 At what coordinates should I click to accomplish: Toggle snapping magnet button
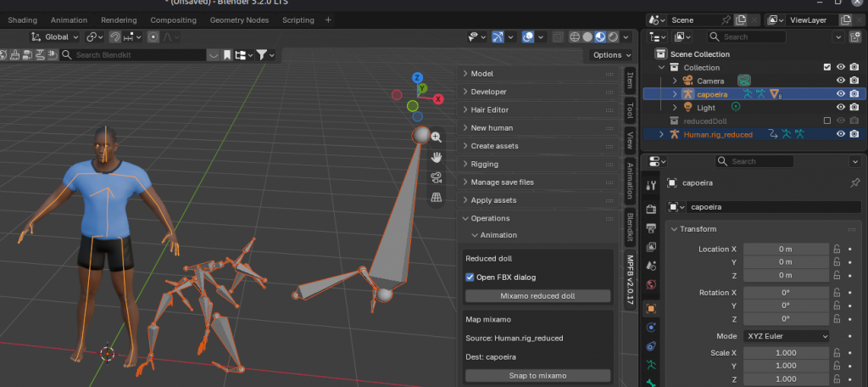115,37
